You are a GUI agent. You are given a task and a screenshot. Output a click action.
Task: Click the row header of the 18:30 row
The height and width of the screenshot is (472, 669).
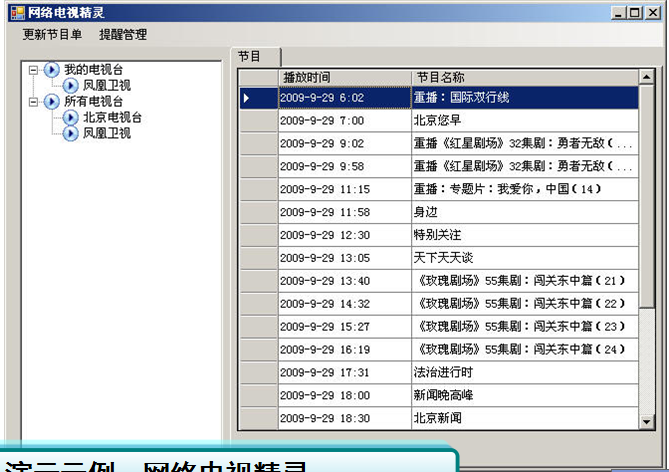[259, 418]
